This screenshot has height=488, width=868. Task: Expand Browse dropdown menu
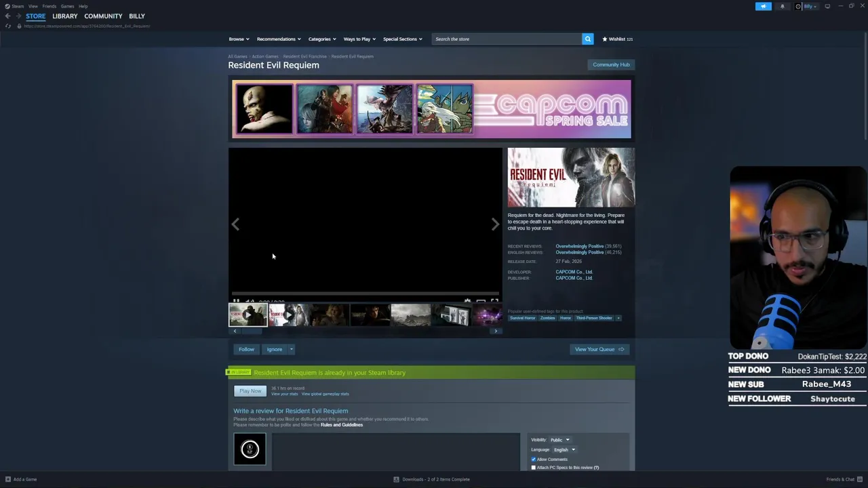(239, 39)
